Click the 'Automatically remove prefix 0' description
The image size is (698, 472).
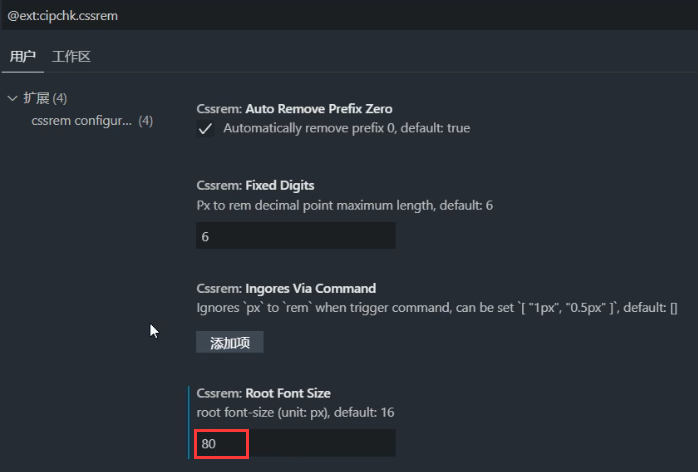tap(346, 129)
